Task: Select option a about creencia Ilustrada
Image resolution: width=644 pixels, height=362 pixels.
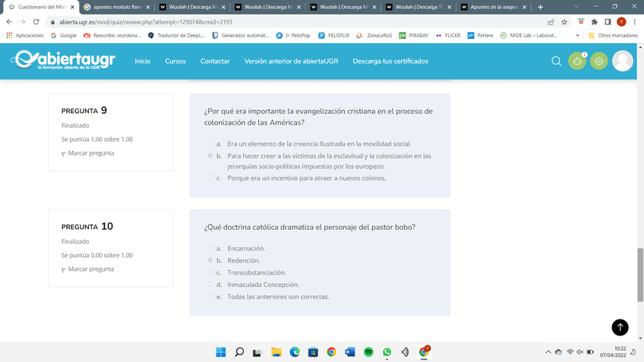Action: pos(210,143)
